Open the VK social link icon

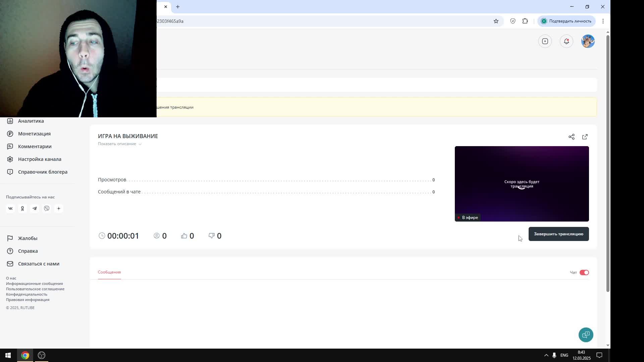tap(10, 208)
